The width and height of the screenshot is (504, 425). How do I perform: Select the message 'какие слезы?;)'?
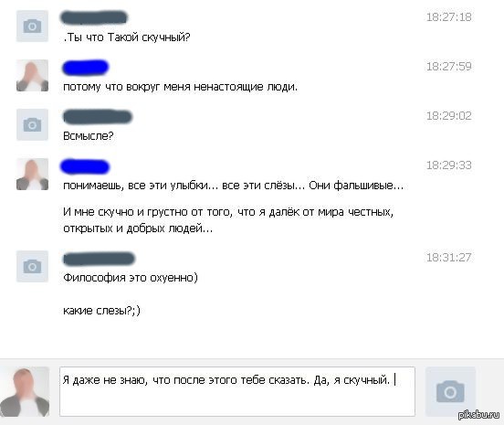(x=101, y=311)
